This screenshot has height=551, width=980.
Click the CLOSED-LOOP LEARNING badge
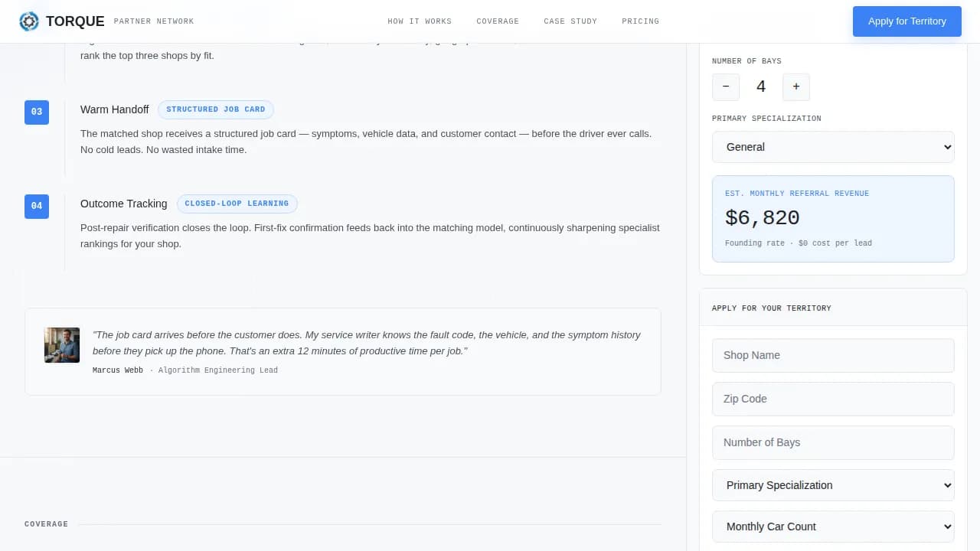pos(237,204)
